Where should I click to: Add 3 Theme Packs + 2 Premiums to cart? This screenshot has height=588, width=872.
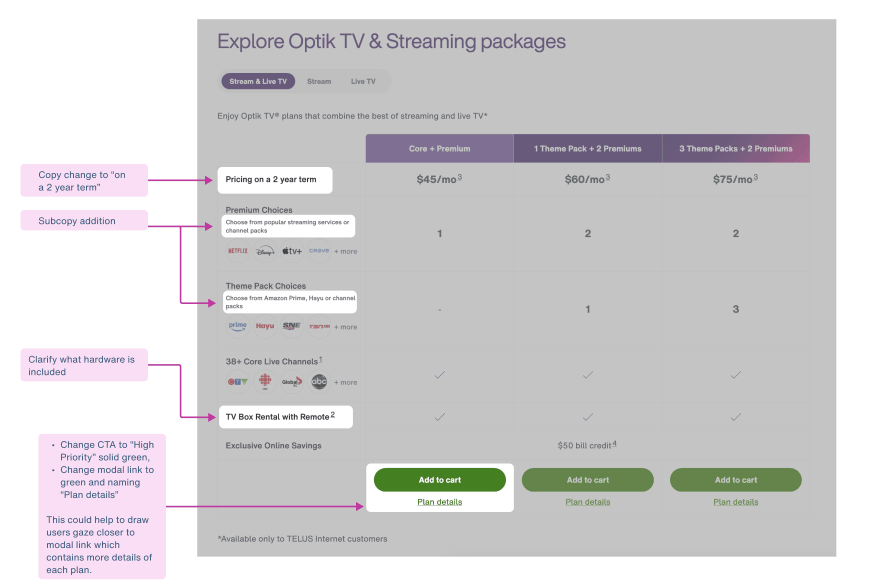click(x=736, y=480)
